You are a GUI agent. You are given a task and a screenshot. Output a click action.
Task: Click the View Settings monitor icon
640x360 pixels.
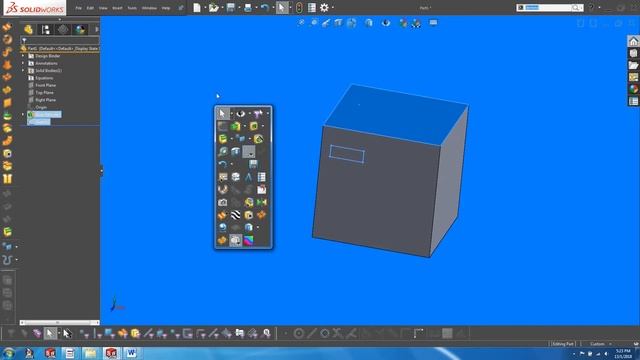click(x=433, y=22)
